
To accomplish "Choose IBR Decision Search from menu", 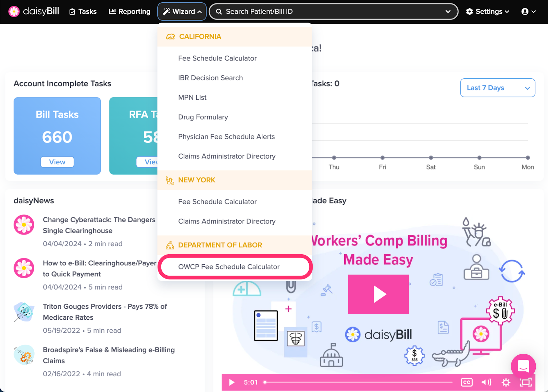I will click(x=210, y=78).
